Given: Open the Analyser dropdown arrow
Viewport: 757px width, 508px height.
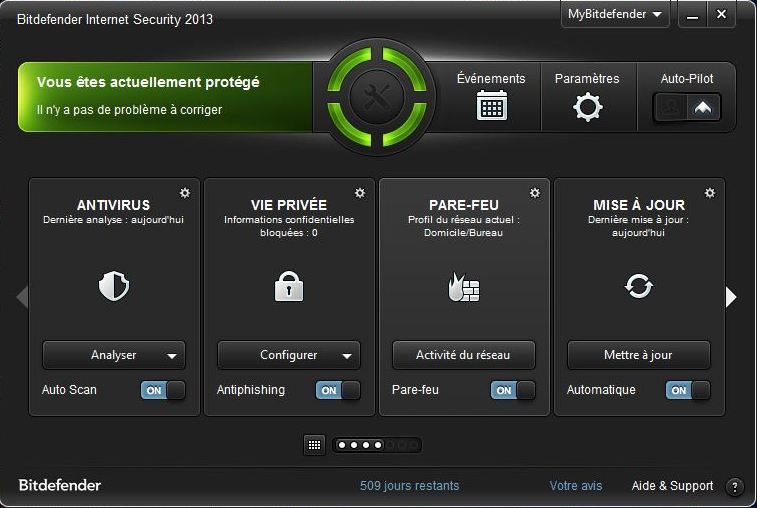Looking at the screenshot, I should click(171, 356).
